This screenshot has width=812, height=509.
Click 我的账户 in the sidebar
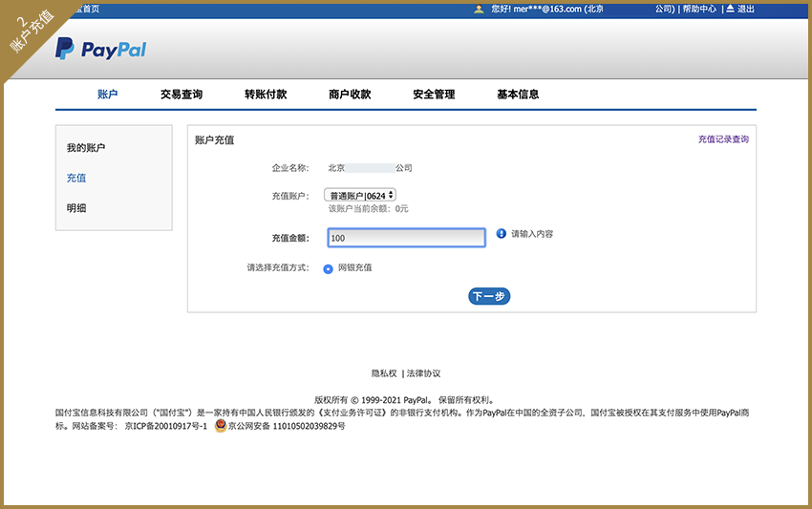pos(86,148)
